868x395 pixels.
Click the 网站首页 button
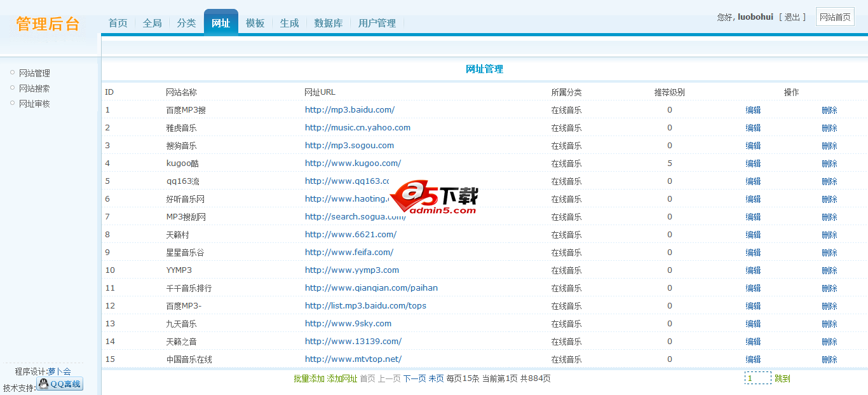[835, 17]
